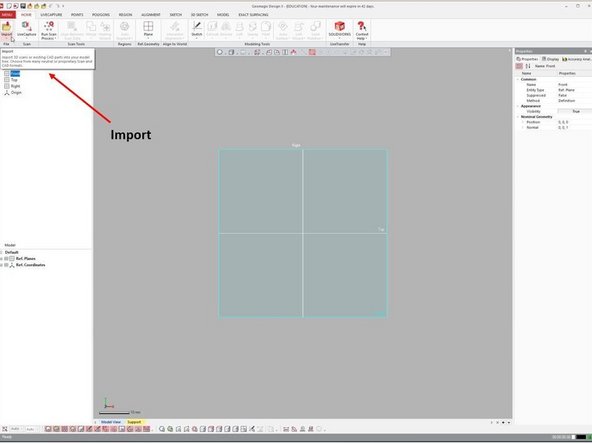The image size is (592, 444).
Task: Expand the Position property row
Action: (x=523, y=122)
